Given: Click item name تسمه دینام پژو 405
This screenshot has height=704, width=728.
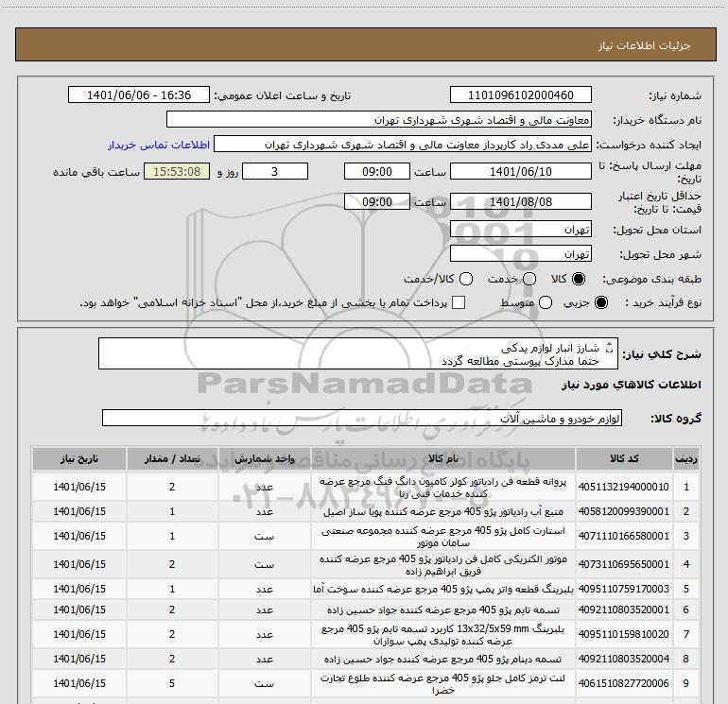Looking at the screenshot, I should [442, 659].
